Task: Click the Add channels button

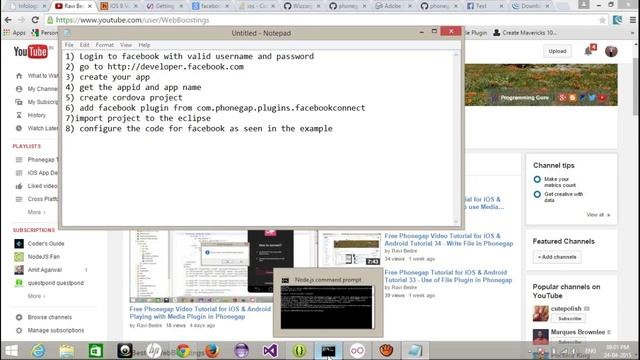Action: click(x=557, y=257)
